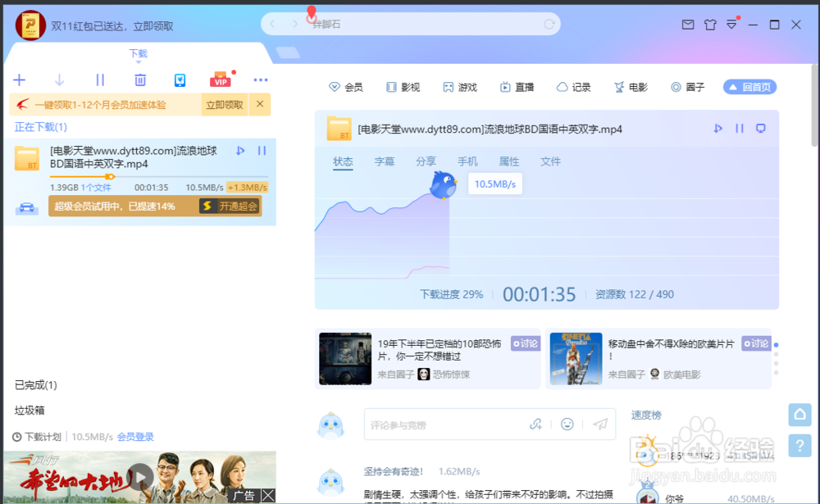Close the bottom-left advertisement
This screenshot has width=820, height=504.
[268, 496]
